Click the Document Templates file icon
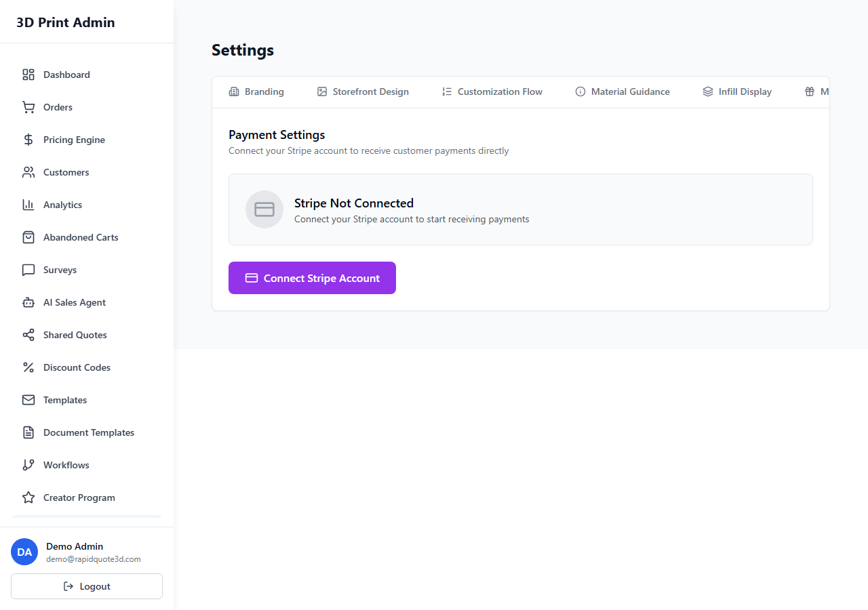The width and height of the screenshot is (868, 610). 28,432
